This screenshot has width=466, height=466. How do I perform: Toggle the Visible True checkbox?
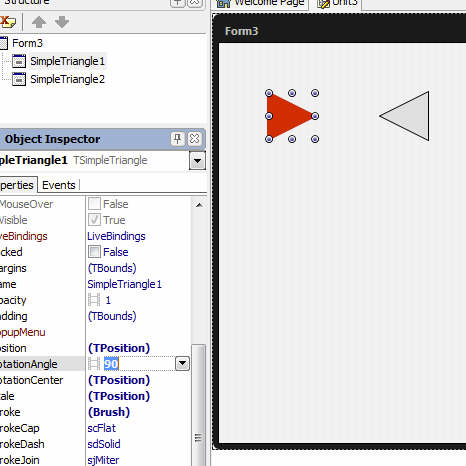(x=94, y=220)
